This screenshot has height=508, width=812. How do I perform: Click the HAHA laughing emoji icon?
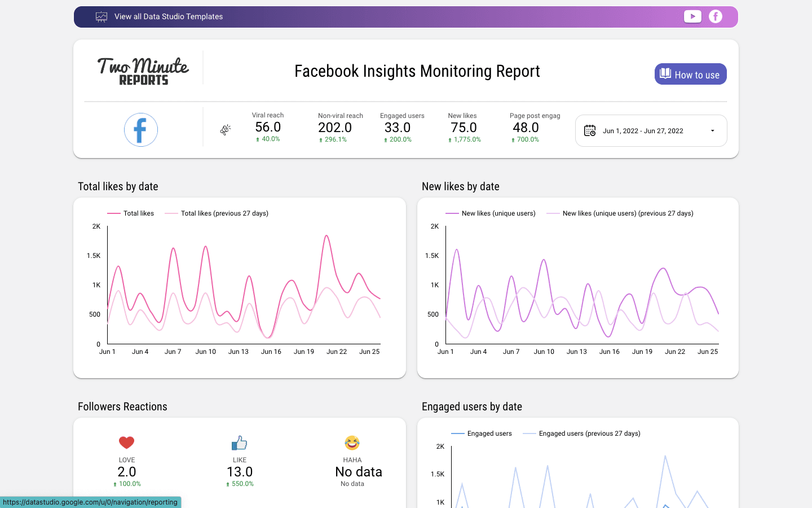(352, 442)
